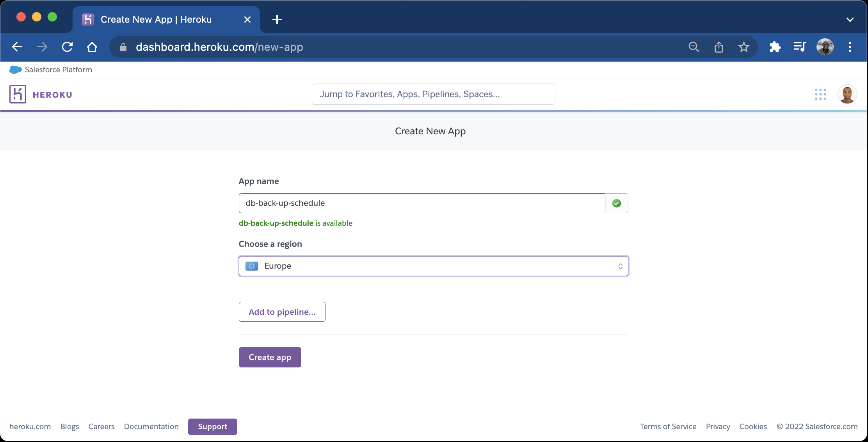Click the browser home icon
The image size is (868, 442).
pos(92,46)
